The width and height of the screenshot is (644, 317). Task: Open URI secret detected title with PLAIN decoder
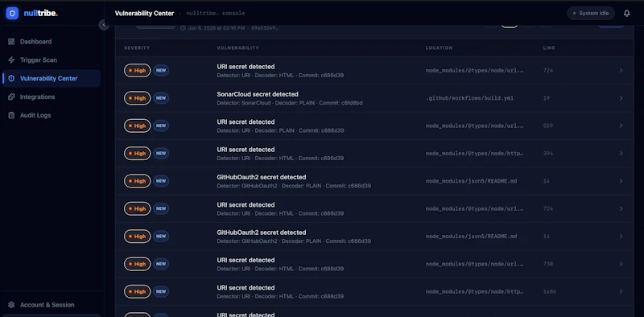(246, 122)
